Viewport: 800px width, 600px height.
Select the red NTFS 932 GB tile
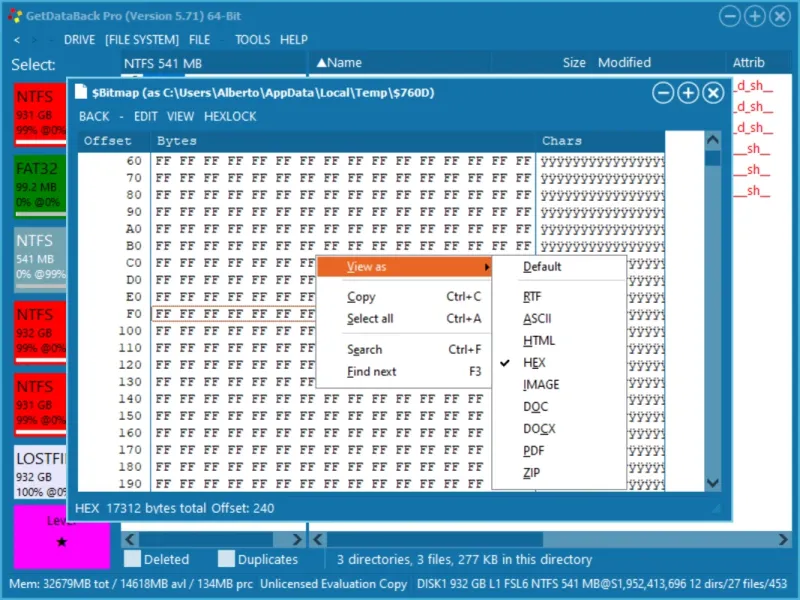(x=40, y=332)
